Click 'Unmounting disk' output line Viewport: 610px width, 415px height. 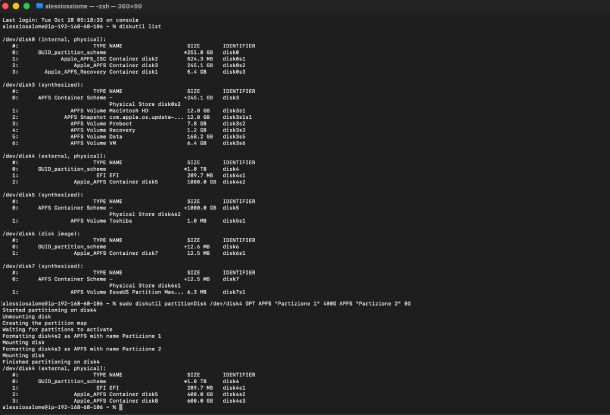coord(26,317)
